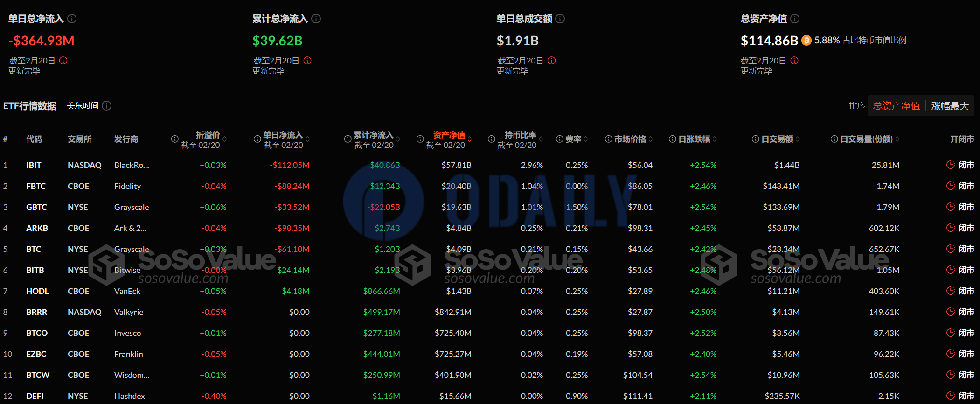This screenshot has width=980, height=404.
Task: Open the ARKB ticker link
Action: 37,228
